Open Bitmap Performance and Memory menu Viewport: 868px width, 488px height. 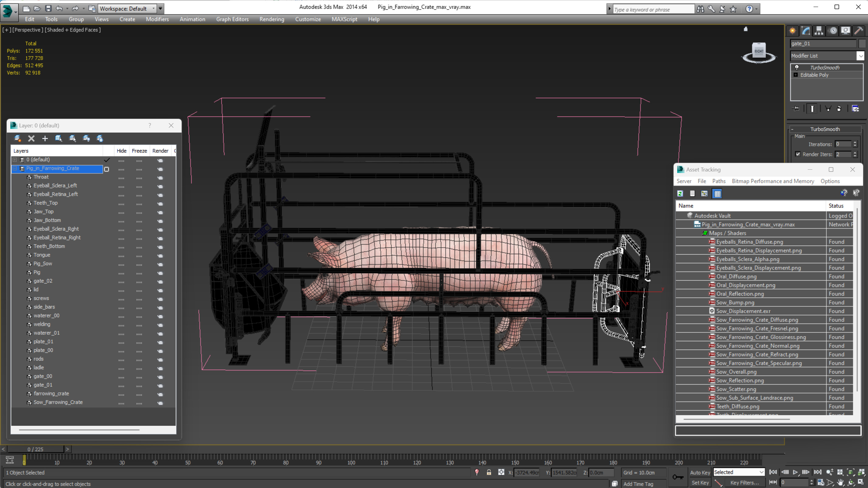[x=773, y=181]
